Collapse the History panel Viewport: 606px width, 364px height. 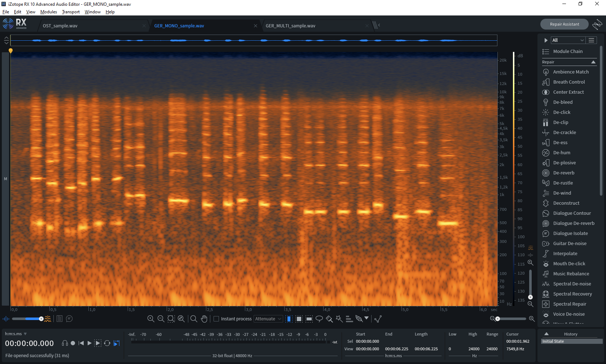546,334
